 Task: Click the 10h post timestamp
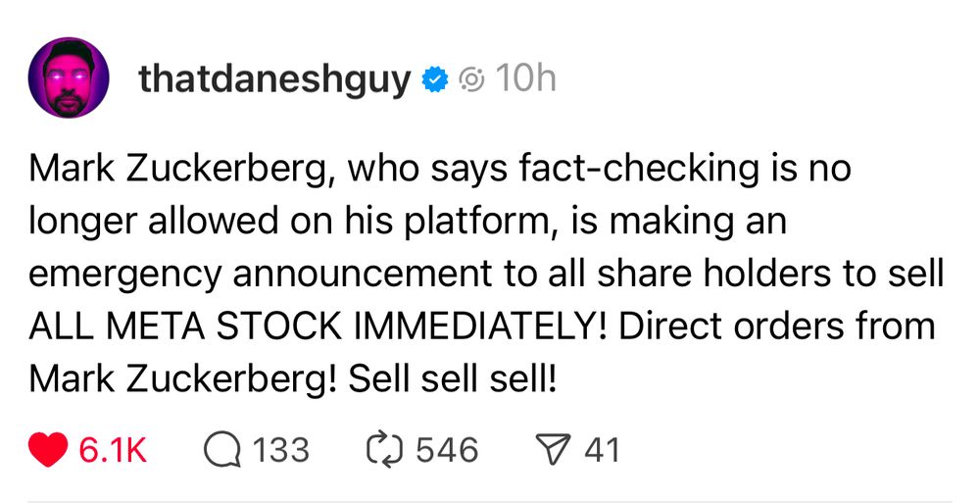click(x=526, y=78)
